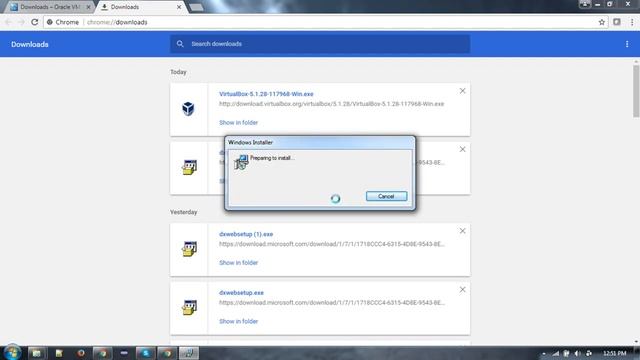
Task: Close the Oracle VM tab
Action: tap(88, 7)
